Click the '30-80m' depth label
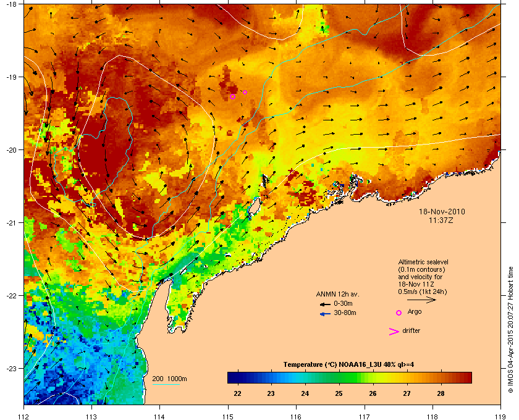This screenshot has height=420, width=519. tap(345, 313)
